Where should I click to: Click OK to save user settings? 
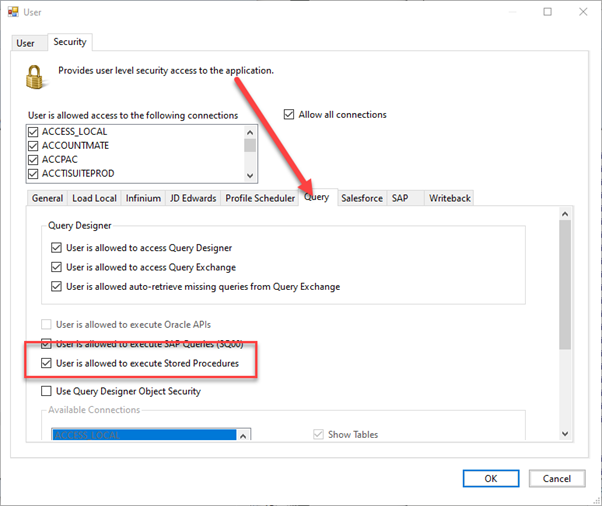[491, 478]
